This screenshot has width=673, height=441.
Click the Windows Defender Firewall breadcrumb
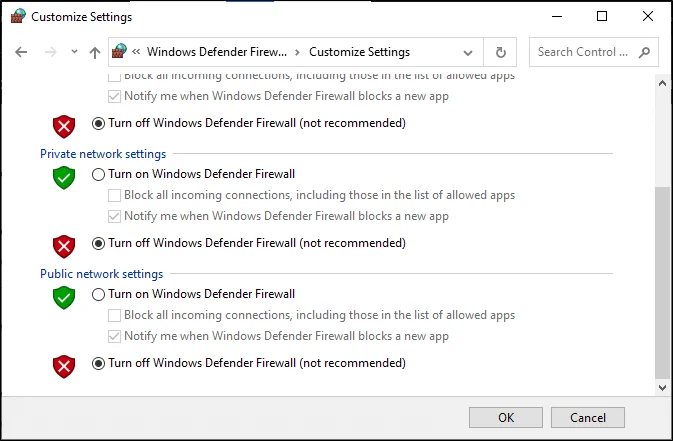point(217,52)
